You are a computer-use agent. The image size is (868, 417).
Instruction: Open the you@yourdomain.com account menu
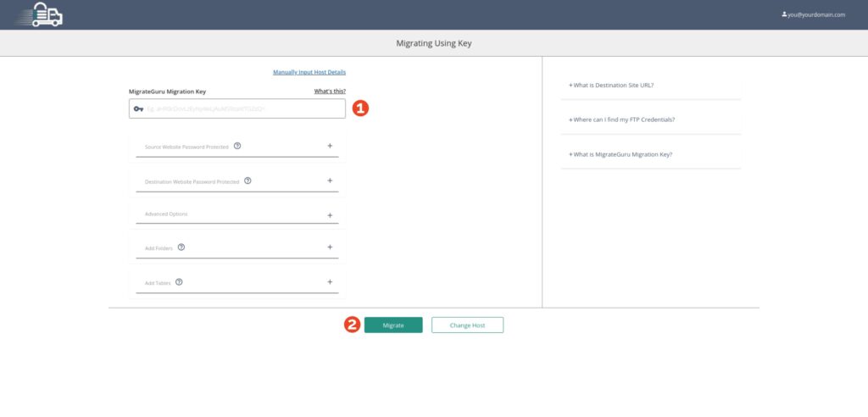(813, 15)
